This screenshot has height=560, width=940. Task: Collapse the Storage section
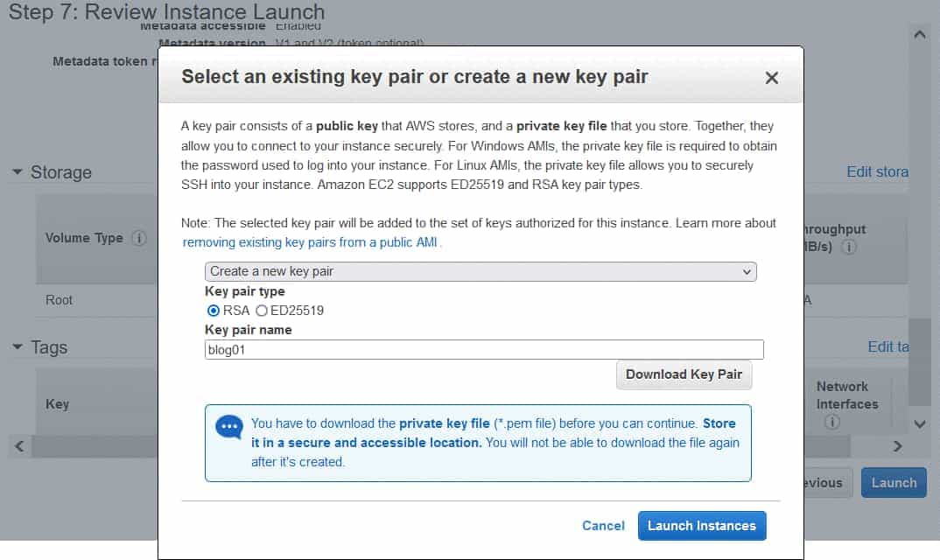[x=18, y=172]
